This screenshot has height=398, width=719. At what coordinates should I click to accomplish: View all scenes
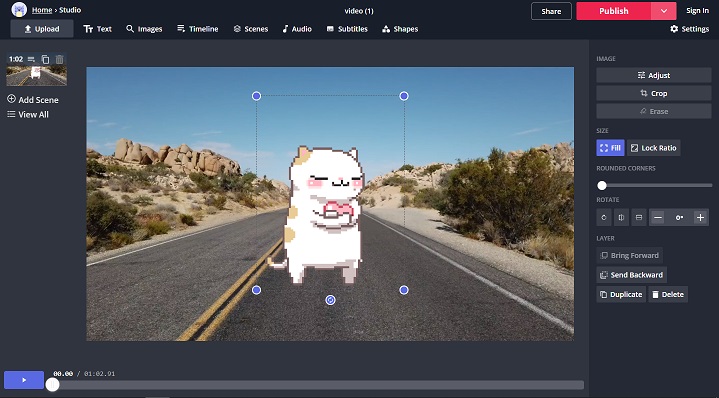[x=28, y=114]
